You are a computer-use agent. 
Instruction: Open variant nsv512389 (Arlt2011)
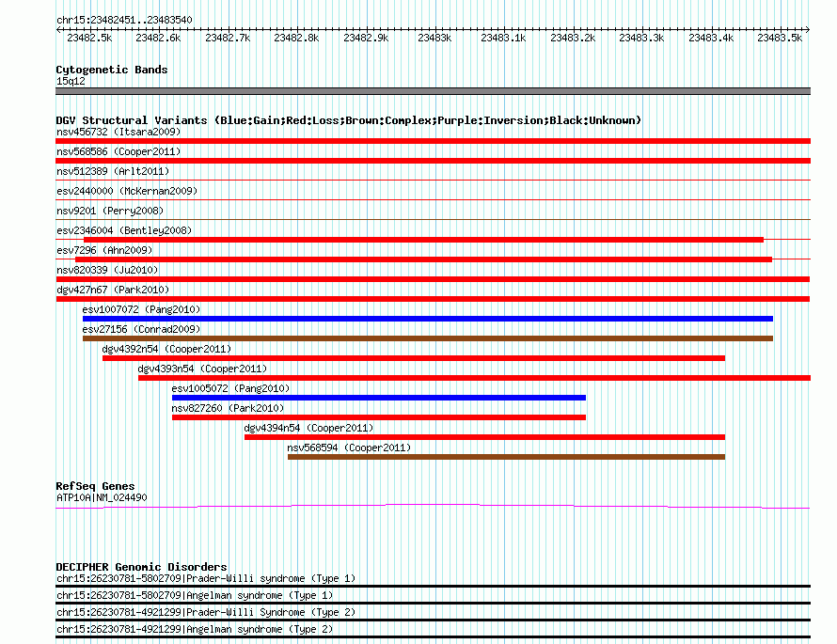[x=113, y=171]
